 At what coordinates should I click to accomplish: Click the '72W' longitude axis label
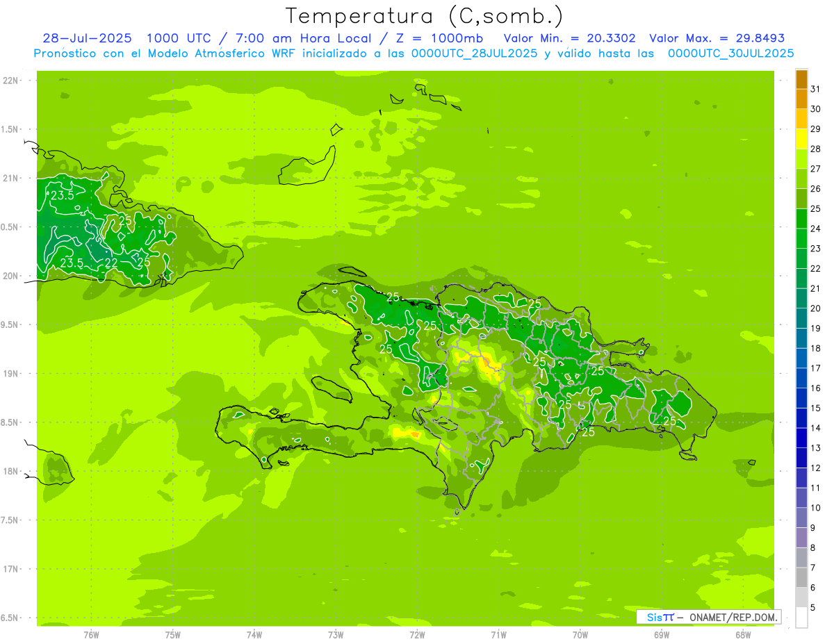[417, 634]
